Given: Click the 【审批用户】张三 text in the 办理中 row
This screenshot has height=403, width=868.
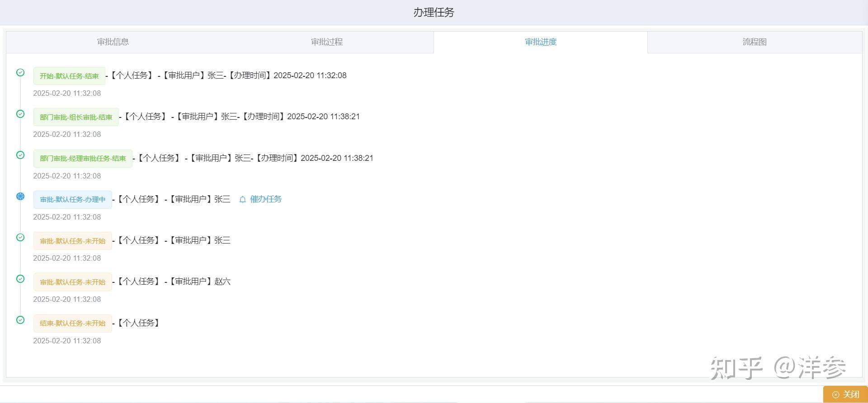Looking at the screenshot, I should (x=199, y=199).
